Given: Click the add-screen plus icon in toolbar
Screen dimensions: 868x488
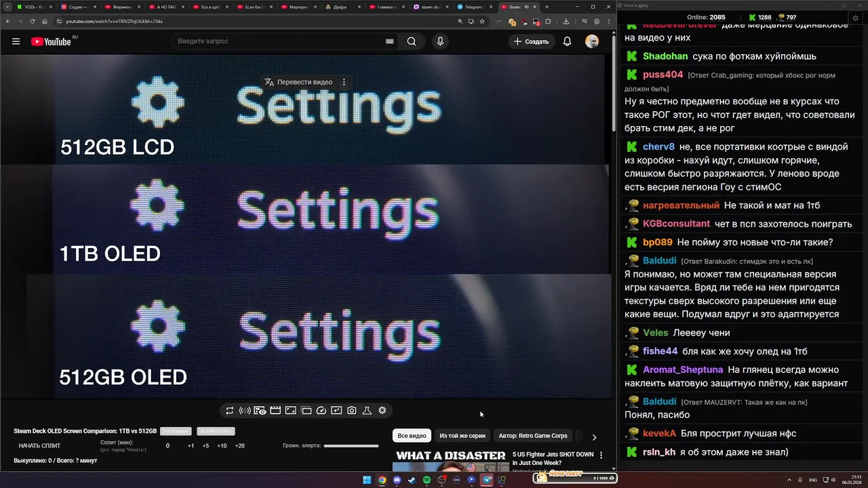Looking at the screenshot, I should [x=336, y=411].
